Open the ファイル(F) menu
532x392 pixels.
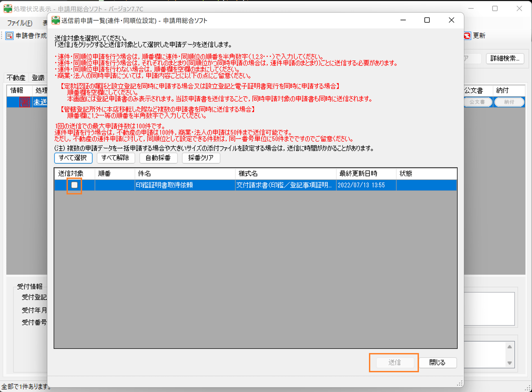[x=20, y=23]
